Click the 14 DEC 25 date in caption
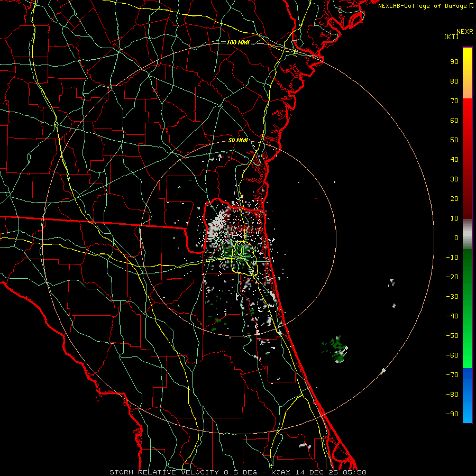 pos(317,472)
